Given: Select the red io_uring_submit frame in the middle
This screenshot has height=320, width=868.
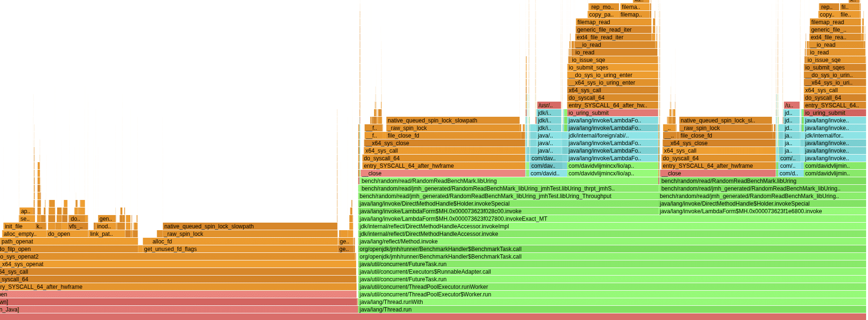Looking at the screenshot, I should tap(613, 113).
